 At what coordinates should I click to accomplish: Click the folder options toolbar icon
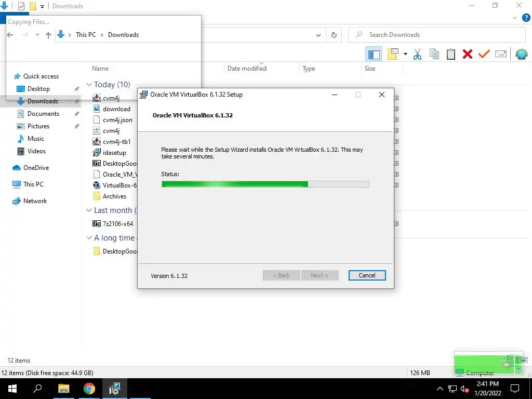393,54
